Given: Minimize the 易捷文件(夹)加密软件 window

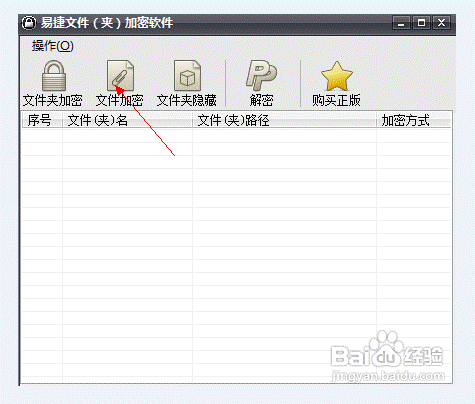Looking at the screenshot, I should click(x=401, y=23).
